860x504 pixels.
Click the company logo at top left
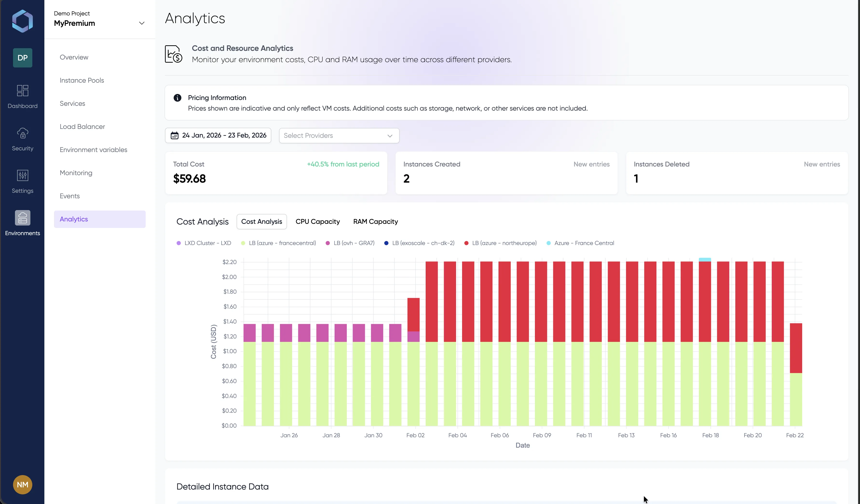(22, 21)
